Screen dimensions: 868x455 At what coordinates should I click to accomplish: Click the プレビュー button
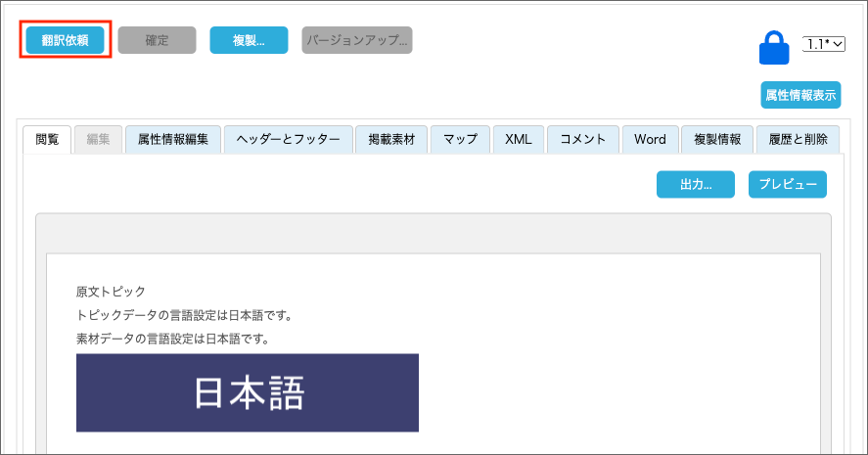788,184
